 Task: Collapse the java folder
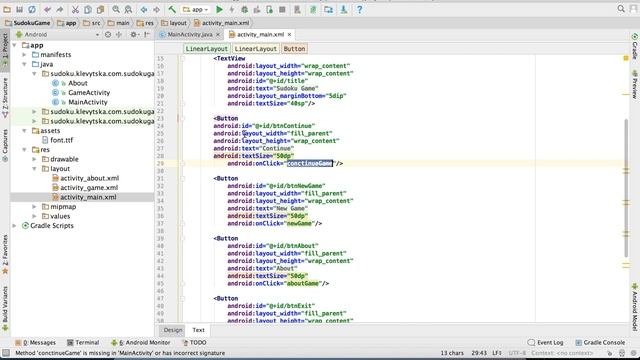(x=24, y=64)
